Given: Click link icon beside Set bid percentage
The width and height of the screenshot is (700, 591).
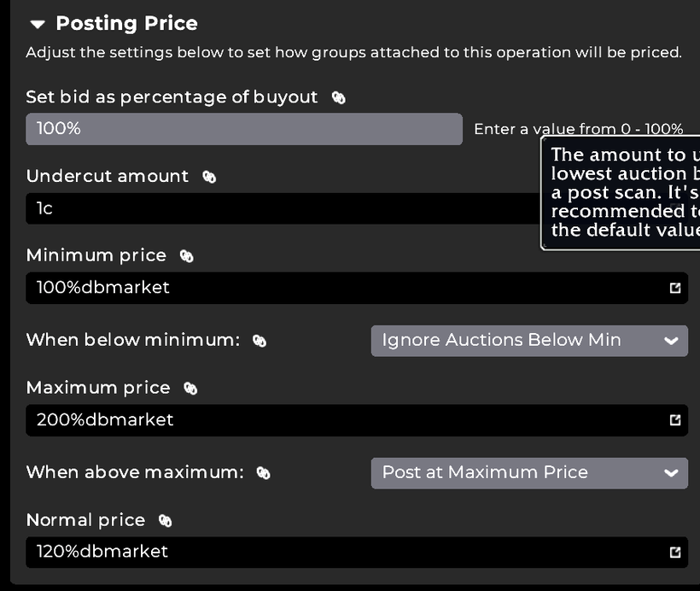Looking at the screenshot, I should tap(339, 97).
